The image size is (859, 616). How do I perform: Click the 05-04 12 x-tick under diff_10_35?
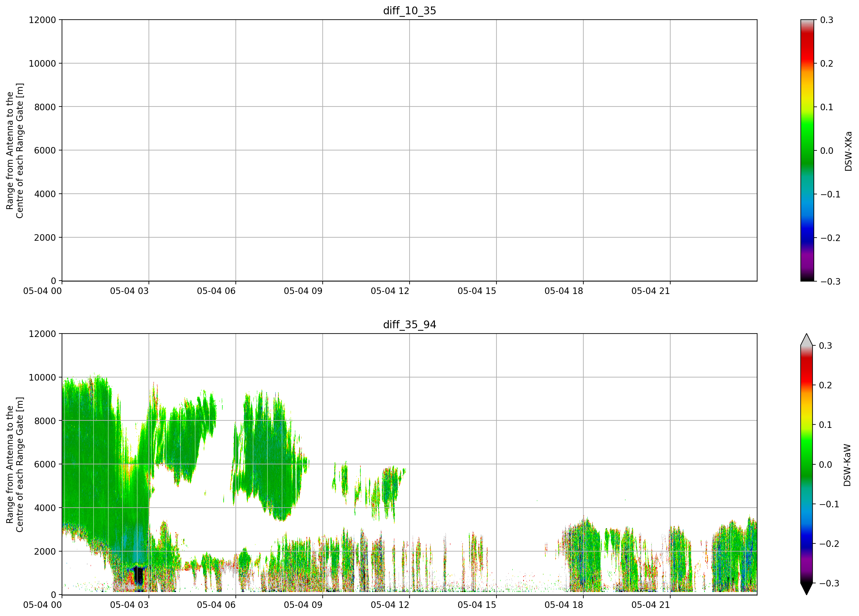click(390, 291)
